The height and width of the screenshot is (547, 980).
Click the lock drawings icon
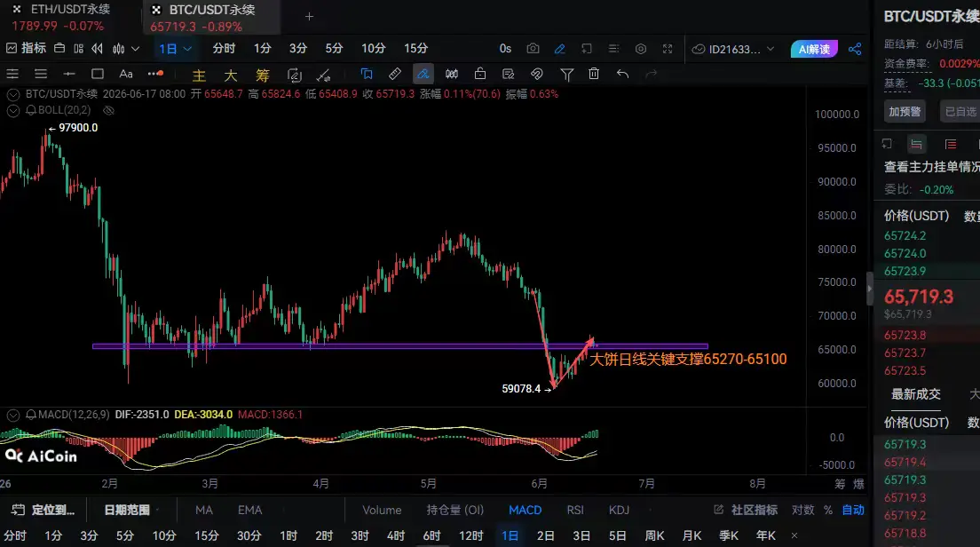(480, 74)
